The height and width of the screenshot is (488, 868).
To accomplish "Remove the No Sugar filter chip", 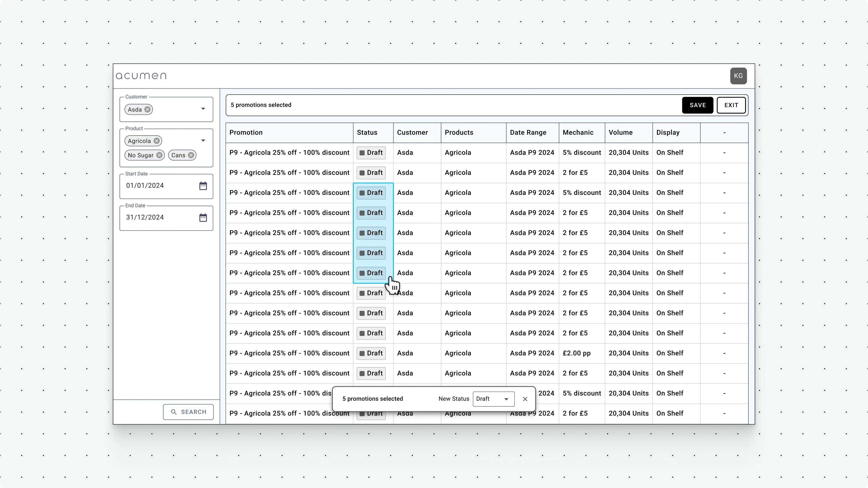I will click(159, 155).
